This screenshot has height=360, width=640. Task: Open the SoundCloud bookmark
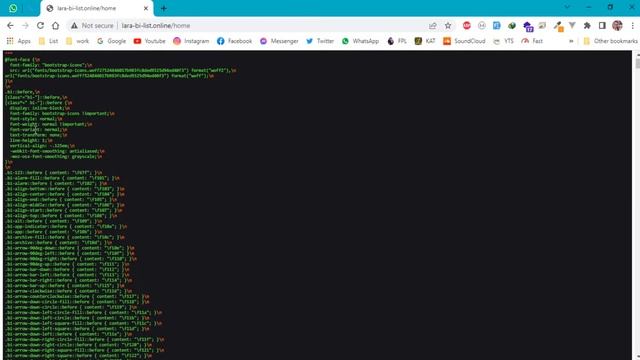(464, 41)
